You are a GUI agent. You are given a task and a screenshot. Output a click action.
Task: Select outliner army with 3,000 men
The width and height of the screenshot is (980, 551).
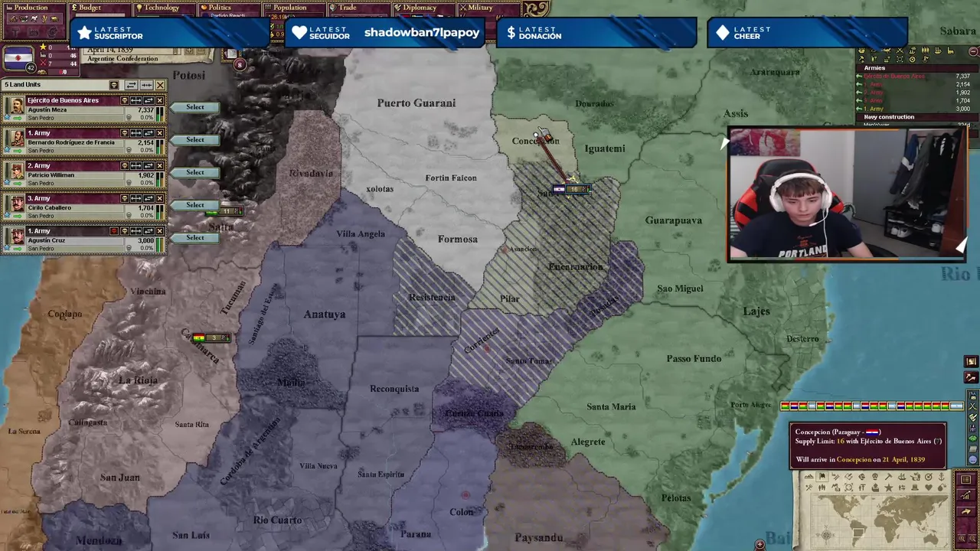pos(913,109)
